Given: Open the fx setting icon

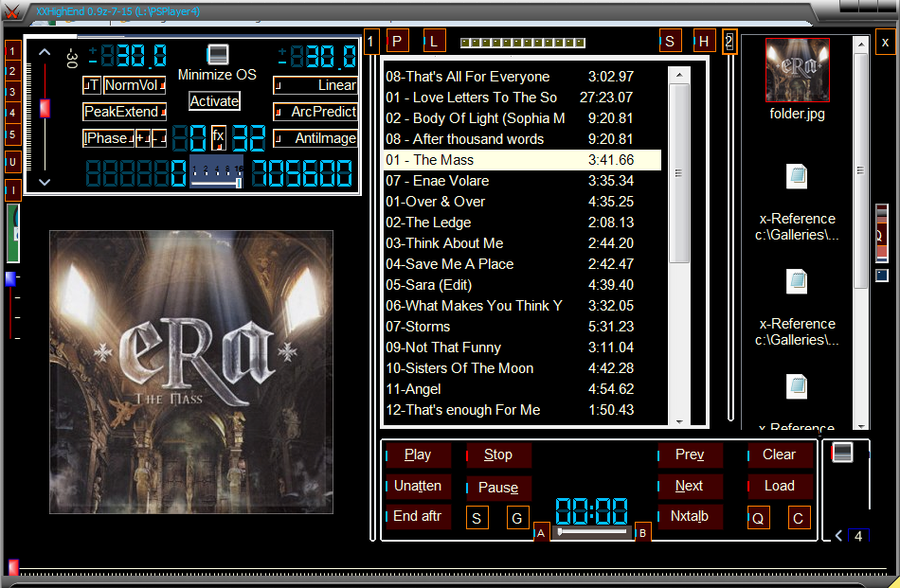Looking at the screenshot, I should (218, 137).
